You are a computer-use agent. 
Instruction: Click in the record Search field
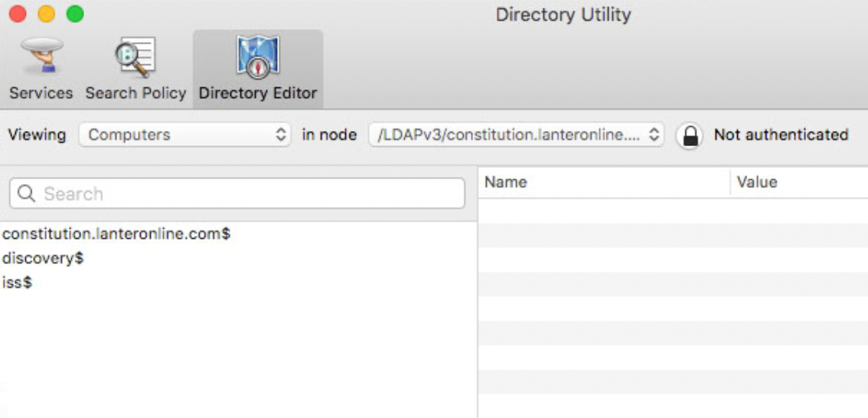[x=245, y=194]
